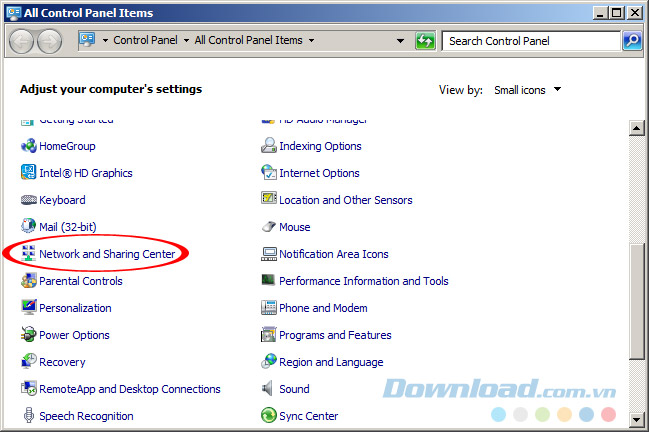
Task: Click the Personalization icon
Action: 29,307
